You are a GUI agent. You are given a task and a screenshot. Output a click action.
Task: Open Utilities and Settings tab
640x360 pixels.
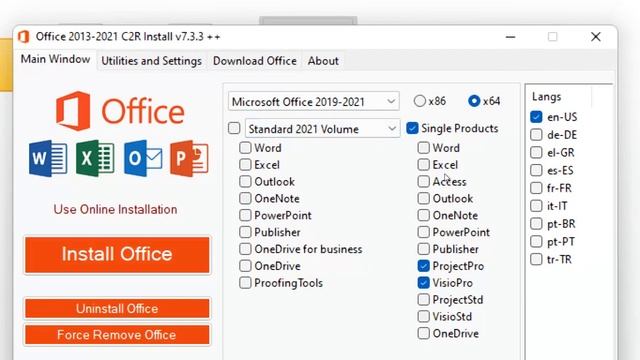pyautogui.click(x=151, y=61)
